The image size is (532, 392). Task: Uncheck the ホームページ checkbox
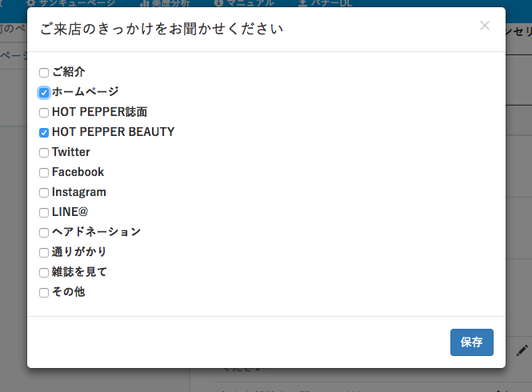point(44,93)
